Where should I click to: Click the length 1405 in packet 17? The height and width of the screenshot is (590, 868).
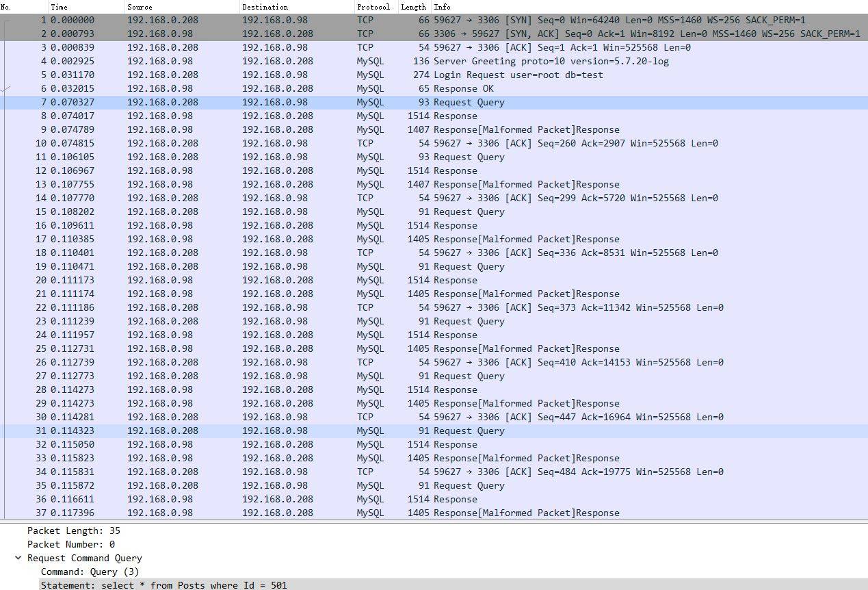pos(419,239)
